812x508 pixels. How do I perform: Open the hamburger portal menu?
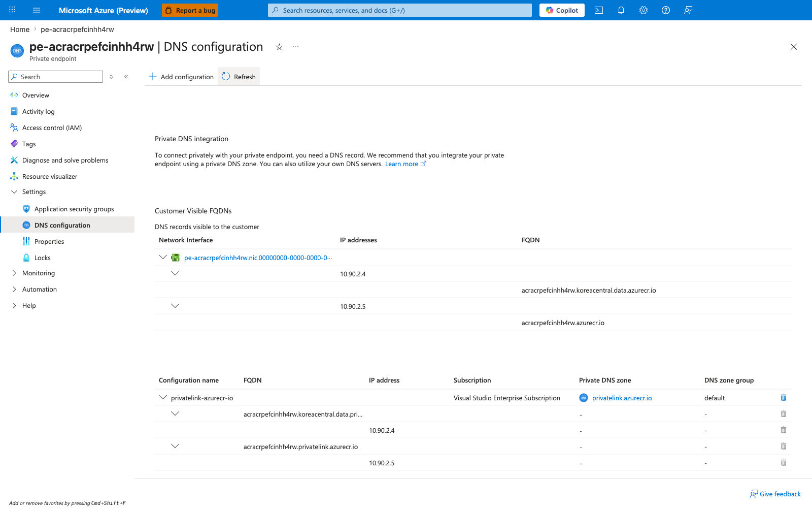click(37, 10)
